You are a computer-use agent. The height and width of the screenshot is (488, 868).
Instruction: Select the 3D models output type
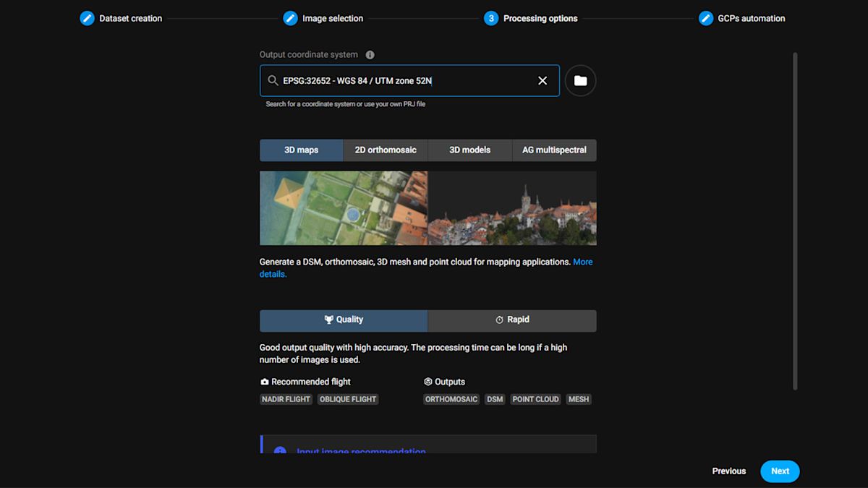469,150
